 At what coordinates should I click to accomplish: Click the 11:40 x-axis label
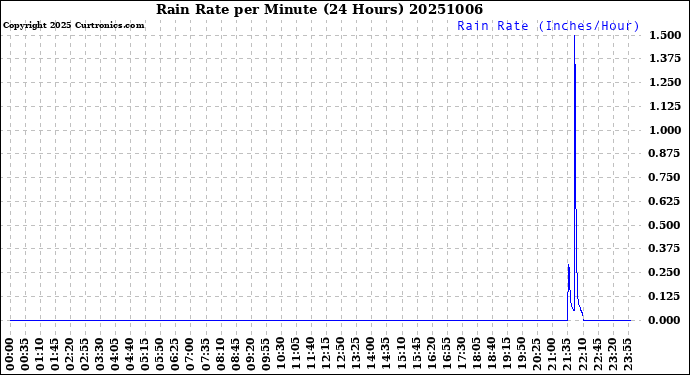(x=311, y=355)
